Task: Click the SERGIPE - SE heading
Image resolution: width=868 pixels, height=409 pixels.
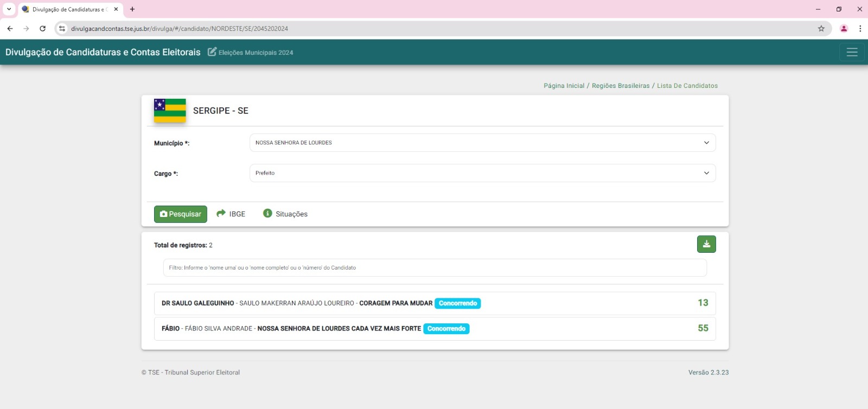Action: (221, 111)
